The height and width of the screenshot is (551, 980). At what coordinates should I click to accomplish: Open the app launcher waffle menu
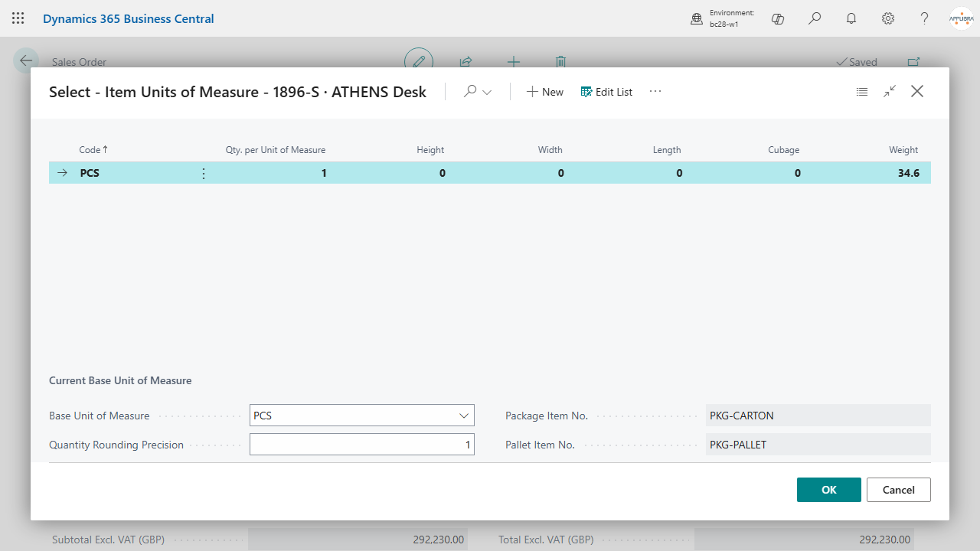[x=18, y=18]
